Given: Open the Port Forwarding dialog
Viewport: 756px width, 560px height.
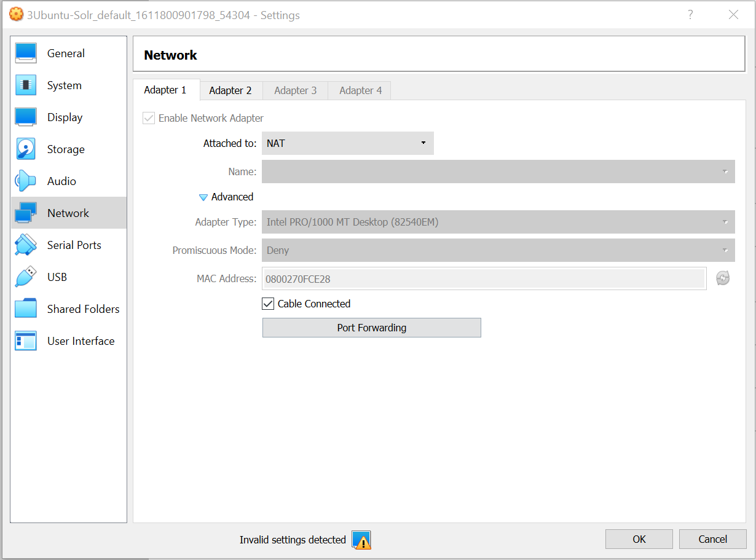Looking at the screenshot, I should 371,328.
